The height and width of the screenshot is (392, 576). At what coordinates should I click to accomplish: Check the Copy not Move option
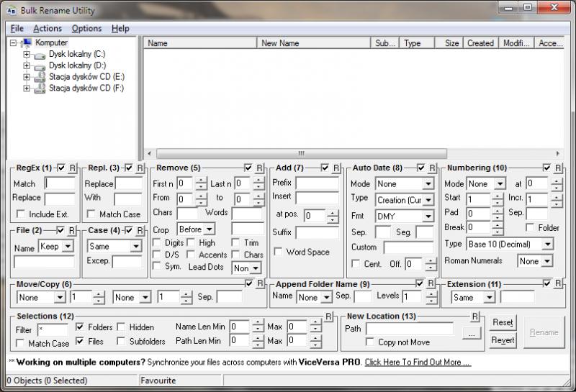point(370,342)
